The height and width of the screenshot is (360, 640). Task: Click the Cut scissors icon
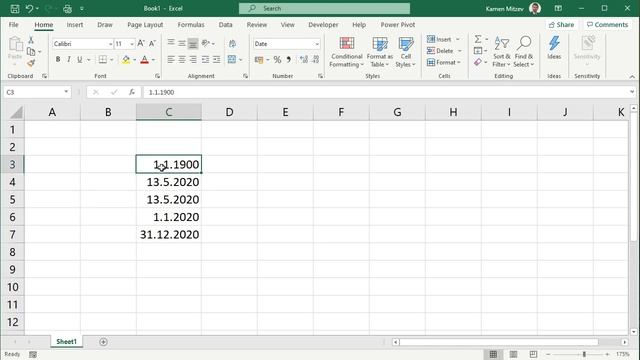click(x=31, y=40)
